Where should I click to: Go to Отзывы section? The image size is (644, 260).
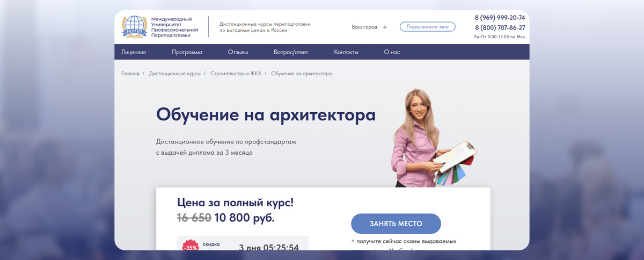click(x=238, y=52)
